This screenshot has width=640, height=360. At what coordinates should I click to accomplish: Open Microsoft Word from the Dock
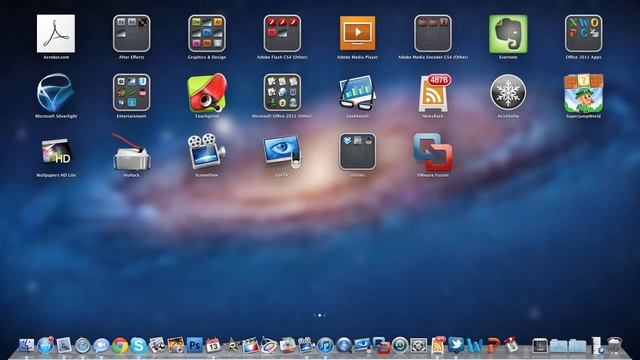point(474,346)
